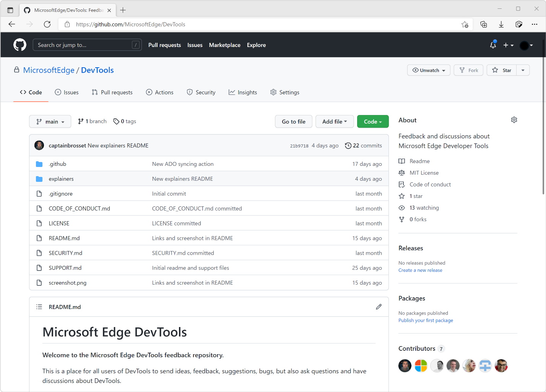The image size is (546, 392).
Task: Open the Marketplace menu item
Action: click(224, 45)
